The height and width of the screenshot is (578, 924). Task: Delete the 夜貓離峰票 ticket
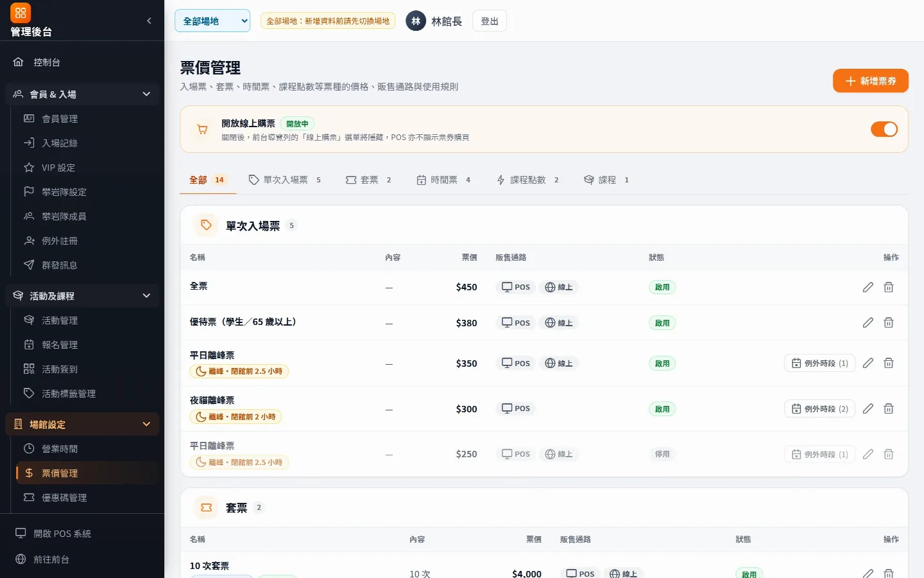pyautogui.click(x=889, y=408)
